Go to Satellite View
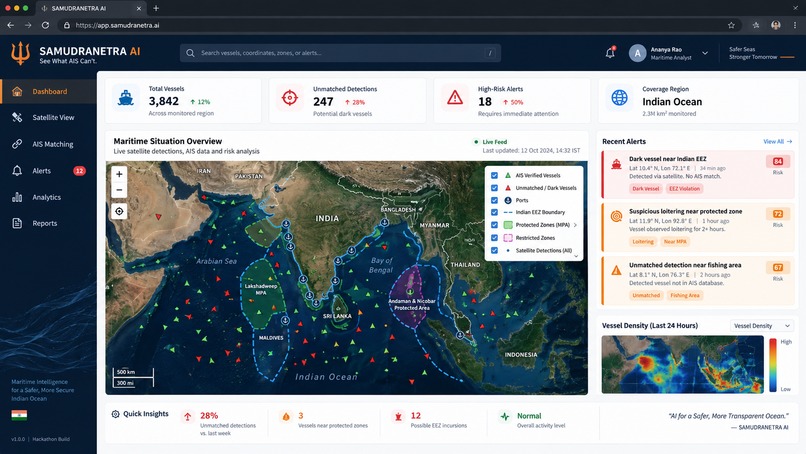Image resolution: width=806 pixels, height=454 pixels. coord(48,117)
